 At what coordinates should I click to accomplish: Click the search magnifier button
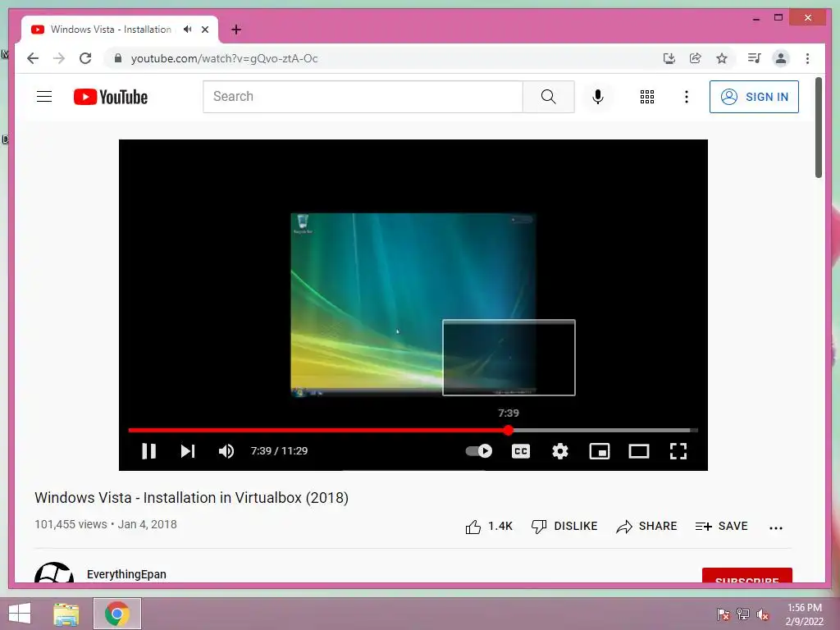click(549, 97)
